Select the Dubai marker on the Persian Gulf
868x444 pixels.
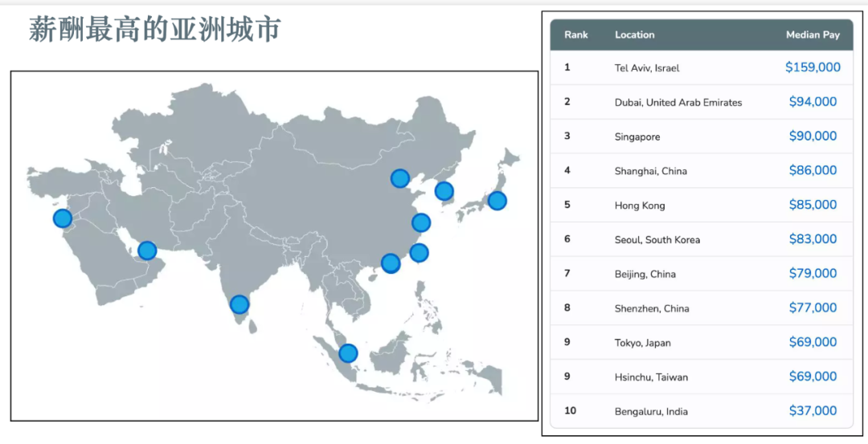click(147, 251)
